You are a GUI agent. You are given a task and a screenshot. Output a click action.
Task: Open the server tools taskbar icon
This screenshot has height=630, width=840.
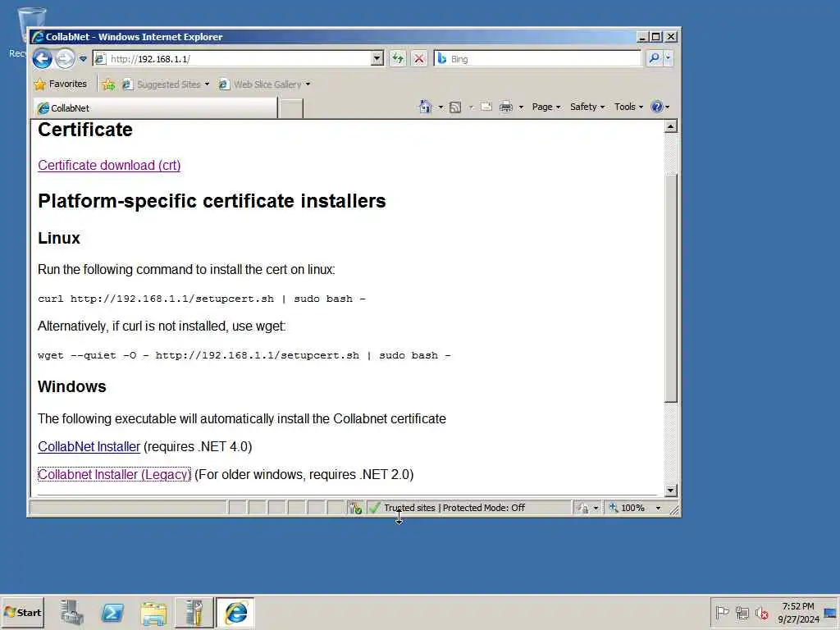click(x=194, y=612)
